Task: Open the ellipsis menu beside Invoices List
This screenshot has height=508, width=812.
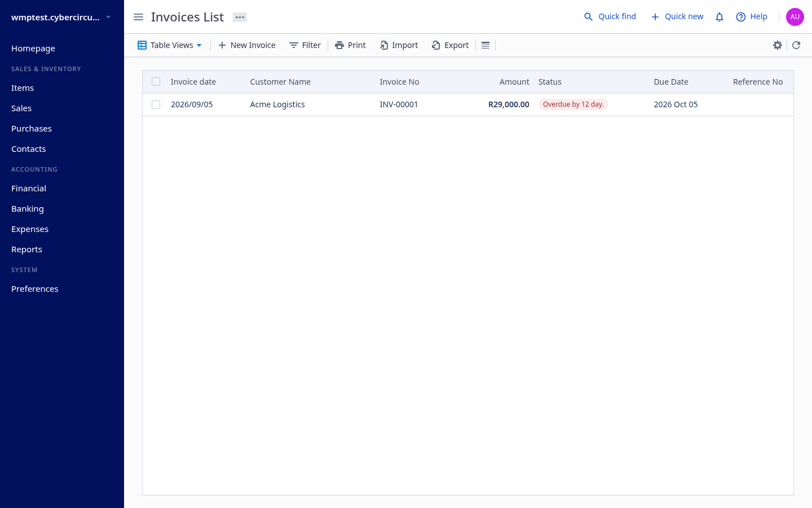Action: (240, 17)
